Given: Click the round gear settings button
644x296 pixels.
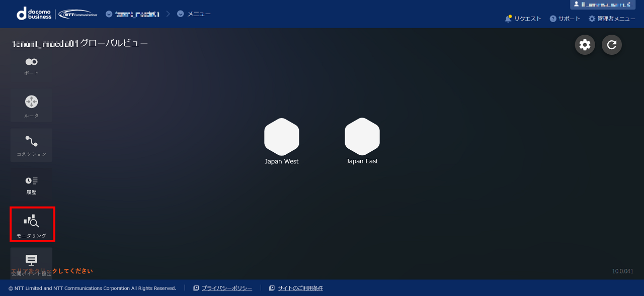Looking at the screenshot, I should [585, 45].
